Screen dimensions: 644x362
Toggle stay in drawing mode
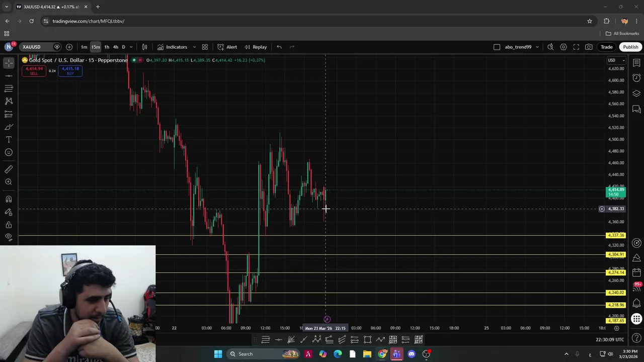[9, 212]
